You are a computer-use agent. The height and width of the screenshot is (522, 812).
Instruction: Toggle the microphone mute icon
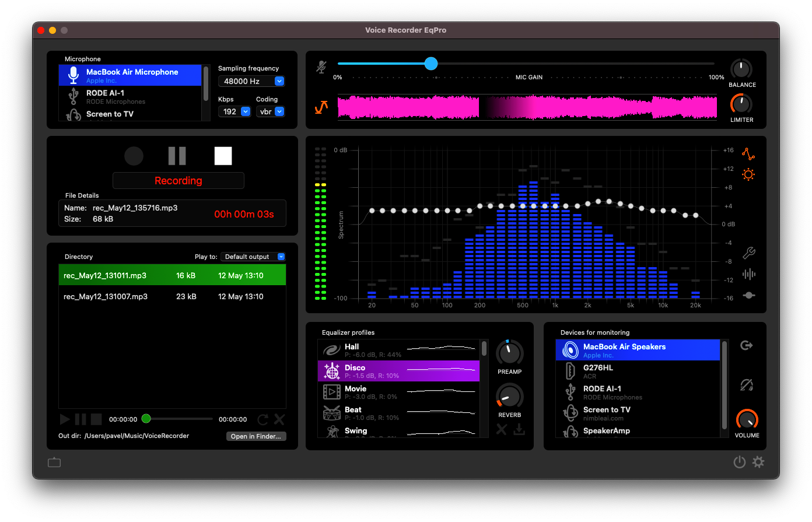pos(321,66)
